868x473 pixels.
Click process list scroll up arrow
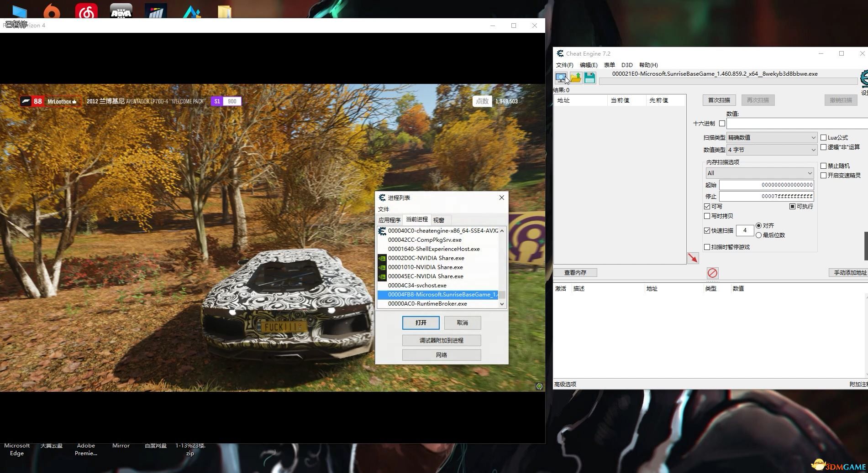pyautogui.click(x=502, y=231)
